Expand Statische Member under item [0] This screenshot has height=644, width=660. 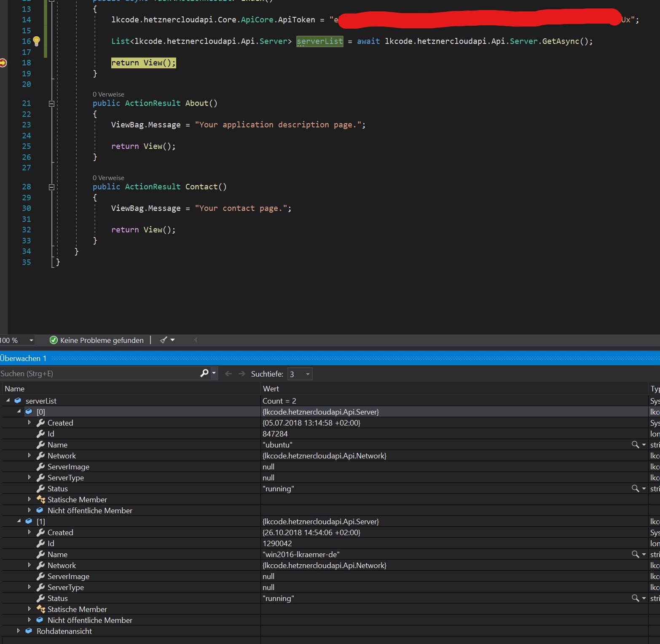coord(30,499)
